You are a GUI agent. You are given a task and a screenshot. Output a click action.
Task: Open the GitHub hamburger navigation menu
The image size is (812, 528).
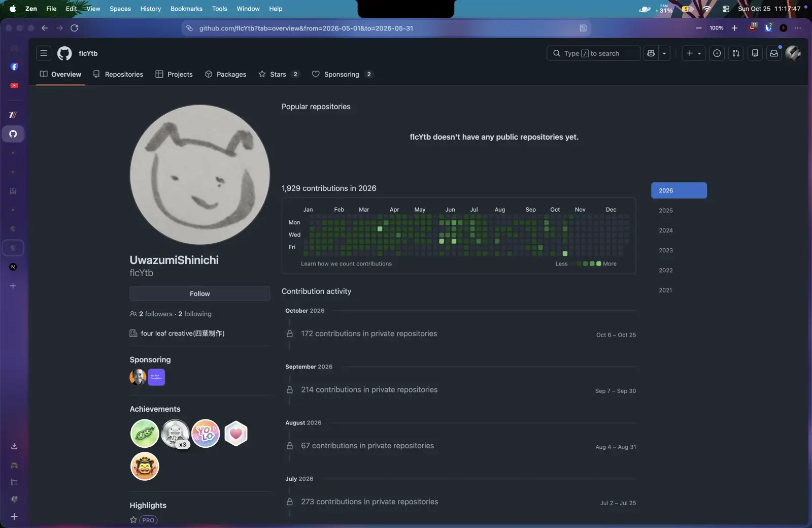pos(44,53)
